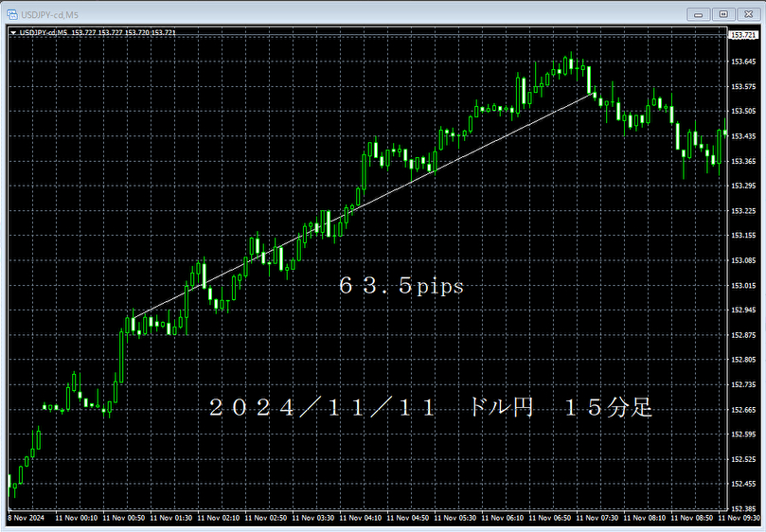Click price axis label 152.525

[743, 459]
